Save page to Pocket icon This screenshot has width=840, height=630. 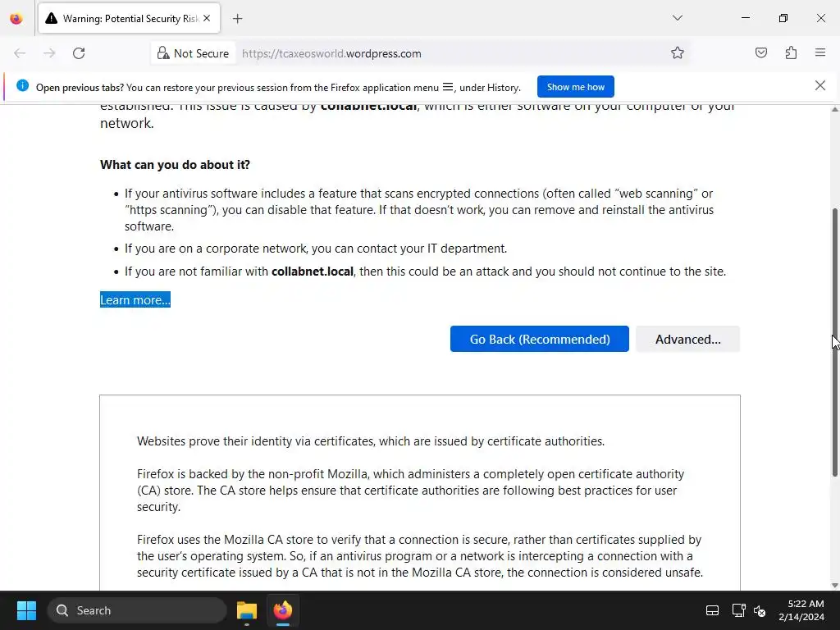point(760,52)
